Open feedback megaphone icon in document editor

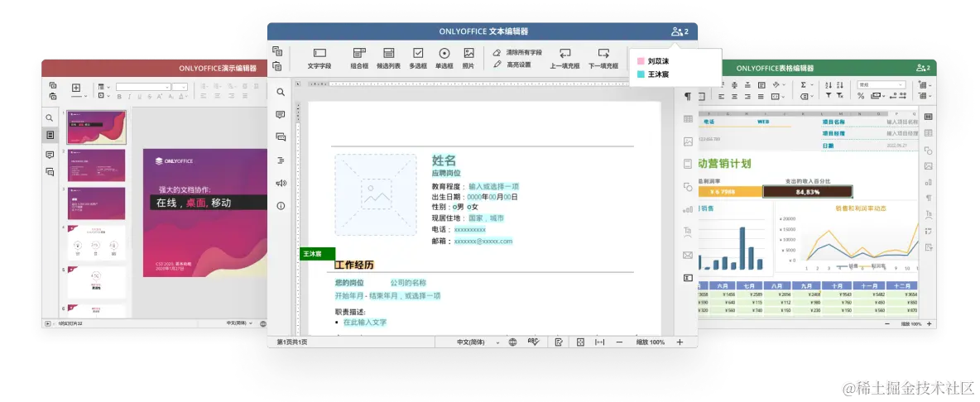[281, 183]
